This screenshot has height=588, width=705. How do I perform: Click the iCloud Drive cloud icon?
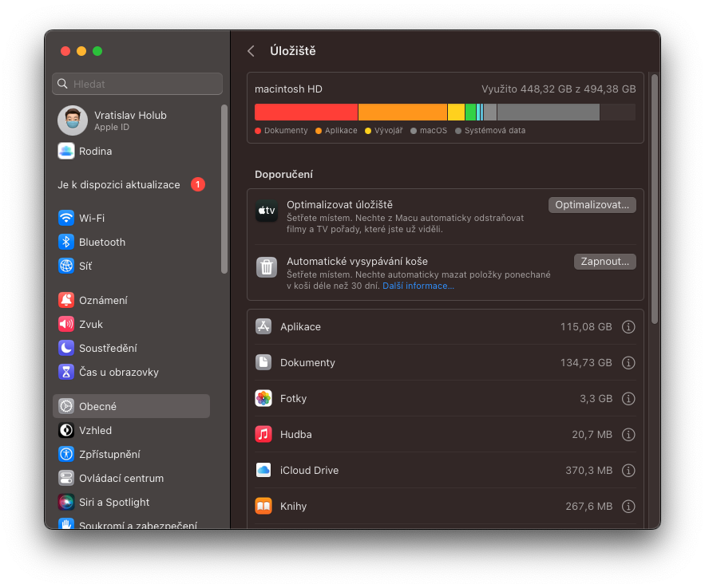click(x=263, y=470)
